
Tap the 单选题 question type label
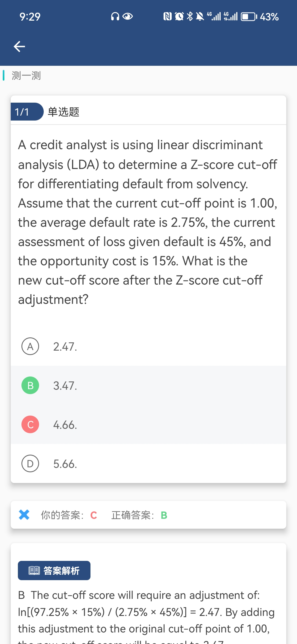click(x=64, y=112)
